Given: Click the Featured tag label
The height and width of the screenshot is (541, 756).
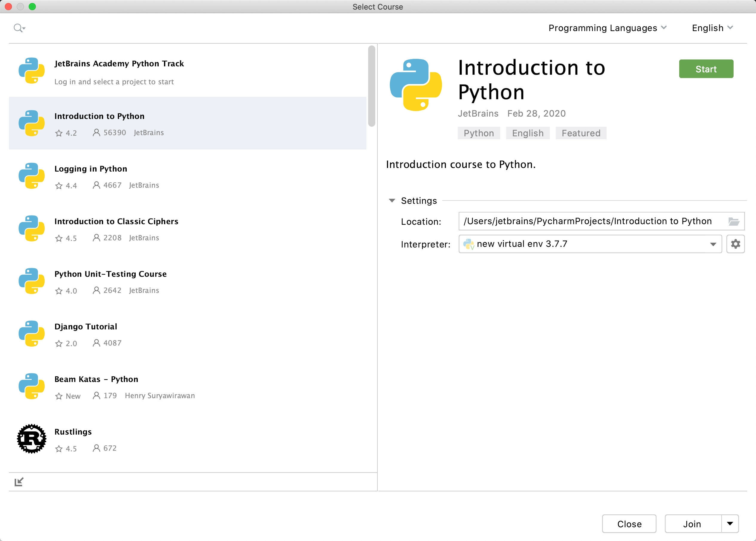Looking at the screenshot, I should [581, 133].
